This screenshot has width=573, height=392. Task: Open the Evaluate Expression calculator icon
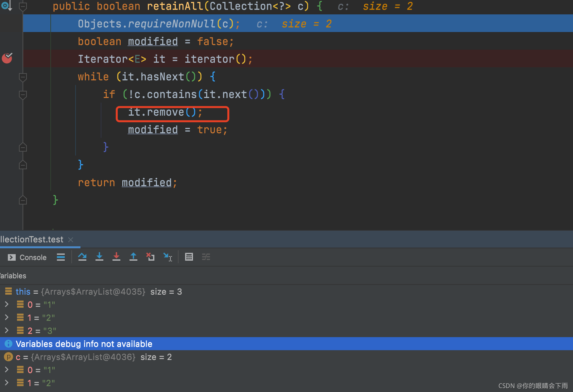coord(189,257)
